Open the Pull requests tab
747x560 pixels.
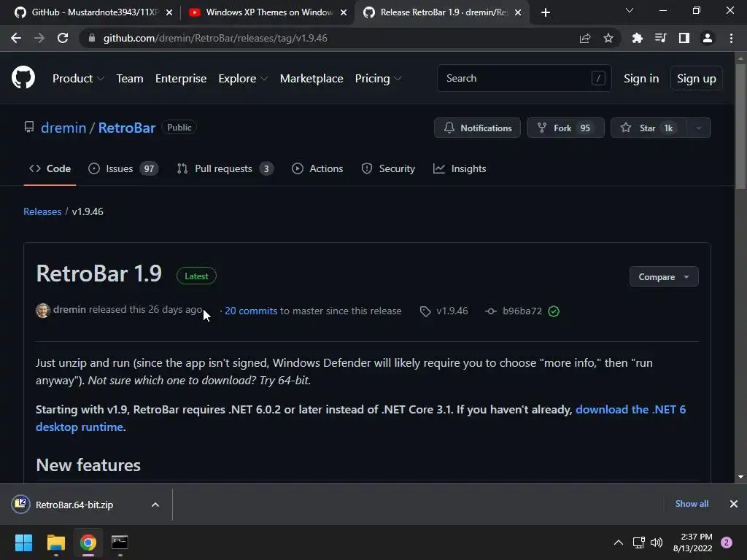225,168
